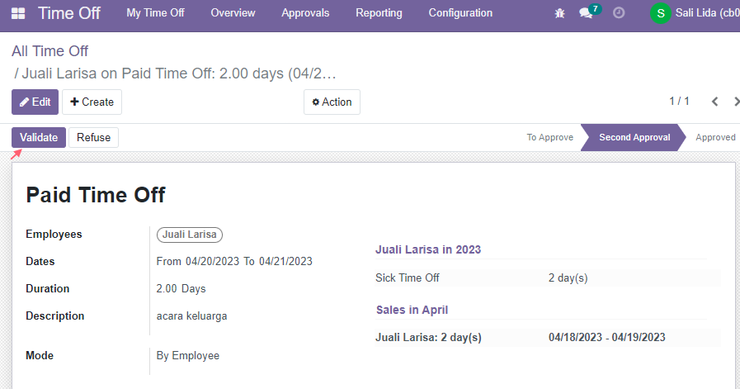
Task: Open the Configuration menu
Action: 460,13
